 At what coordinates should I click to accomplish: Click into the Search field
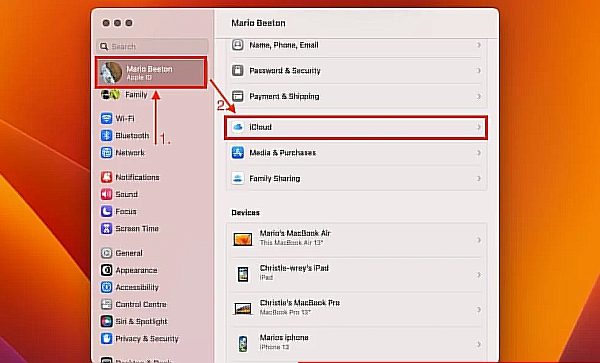[x=152, y=47]
